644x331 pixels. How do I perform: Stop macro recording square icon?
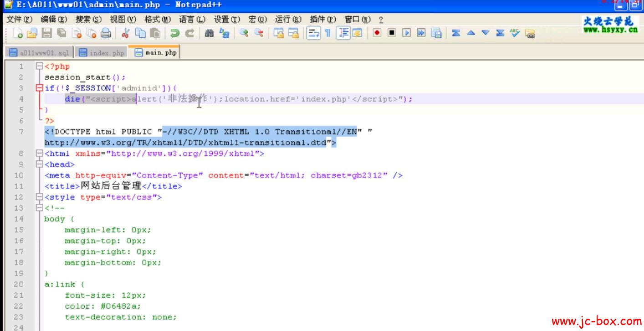[x=392, y=33]
